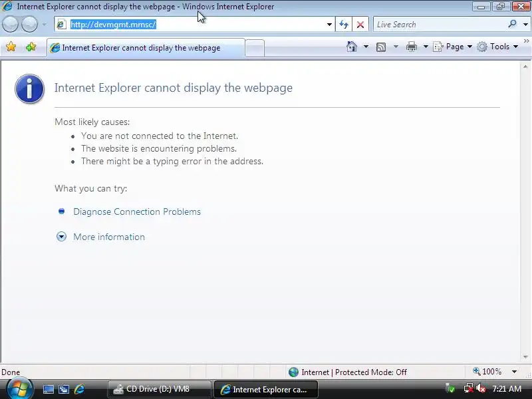
Task: Click Switch between windows quick launch icon
Action: coord(63,389)
